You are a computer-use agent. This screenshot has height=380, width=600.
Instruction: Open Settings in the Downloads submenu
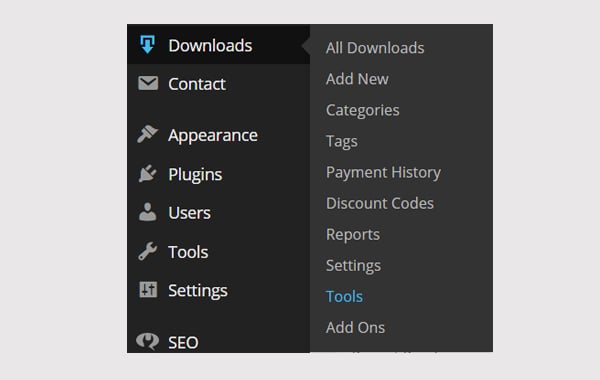point(353,266)
